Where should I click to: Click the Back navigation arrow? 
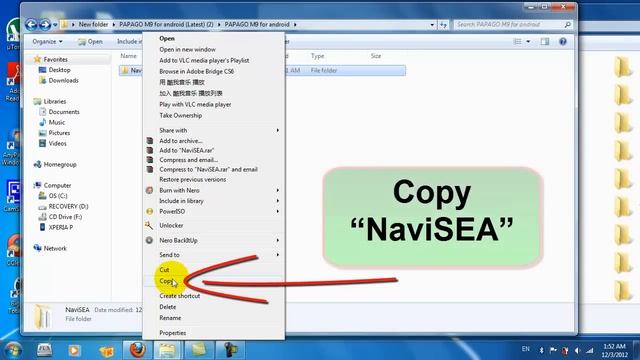pyautogui.click(x=31, y=25)
